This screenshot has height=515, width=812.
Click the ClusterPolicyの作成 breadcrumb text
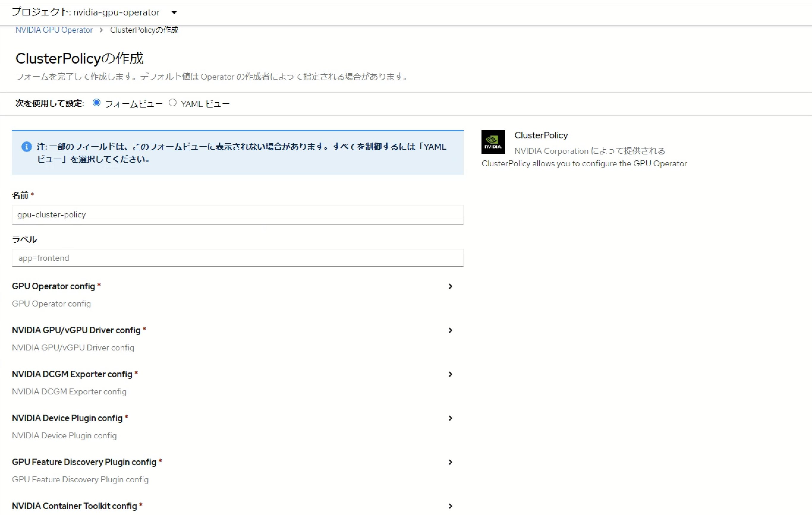144,30
